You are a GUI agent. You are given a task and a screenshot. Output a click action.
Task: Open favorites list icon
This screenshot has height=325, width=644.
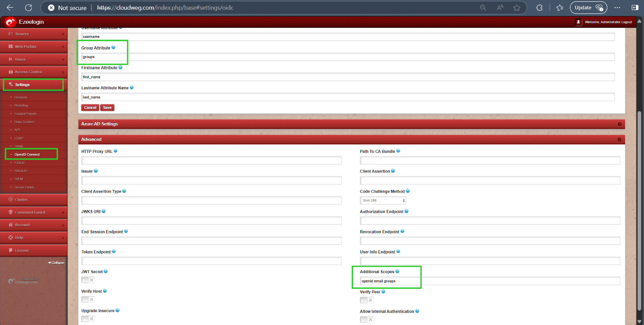coord(559,8)
